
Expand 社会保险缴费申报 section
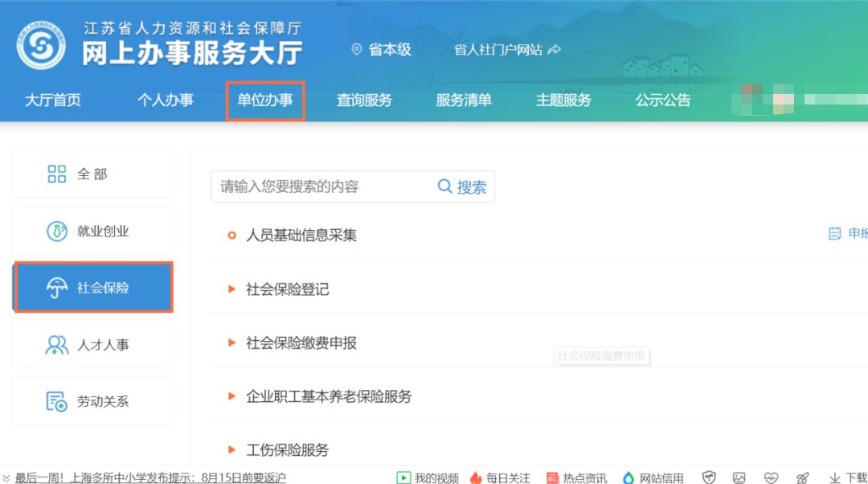pos(301,343)
